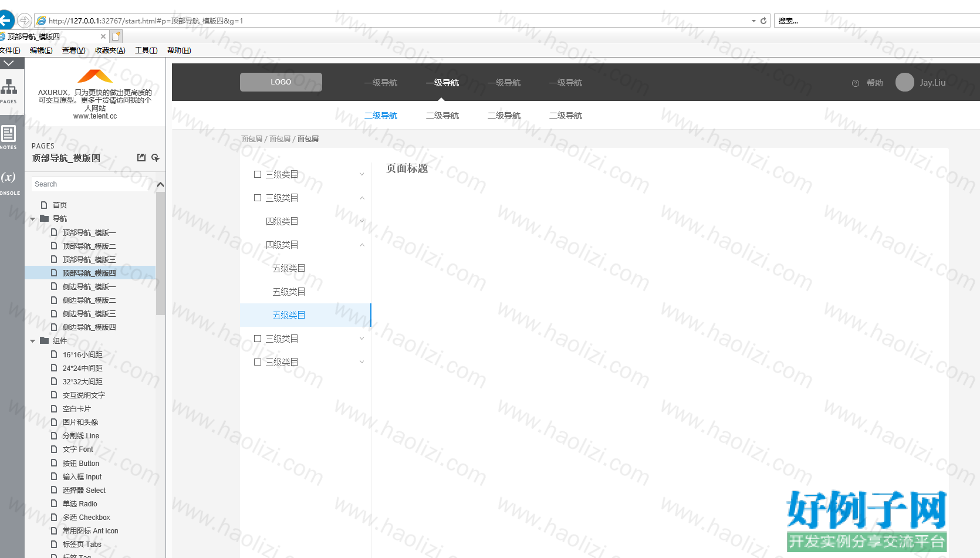The width and height of the screenshot is (980, 558).
Task: Select the highlighted 五级类目 item
Action: (306, 315)
